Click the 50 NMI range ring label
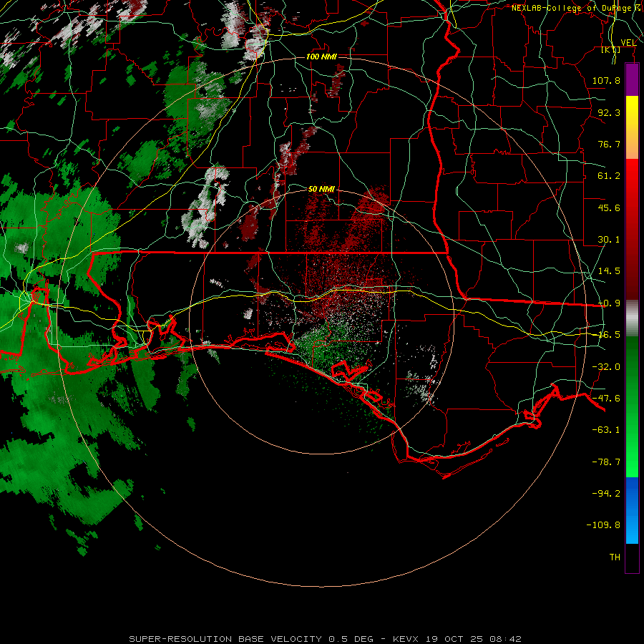Viewport: 644px width, 644px height. 321,189
